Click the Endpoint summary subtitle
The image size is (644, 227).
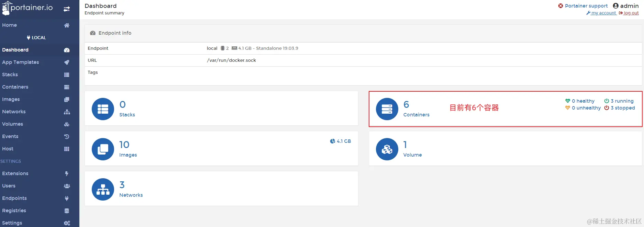coord(104,13)
